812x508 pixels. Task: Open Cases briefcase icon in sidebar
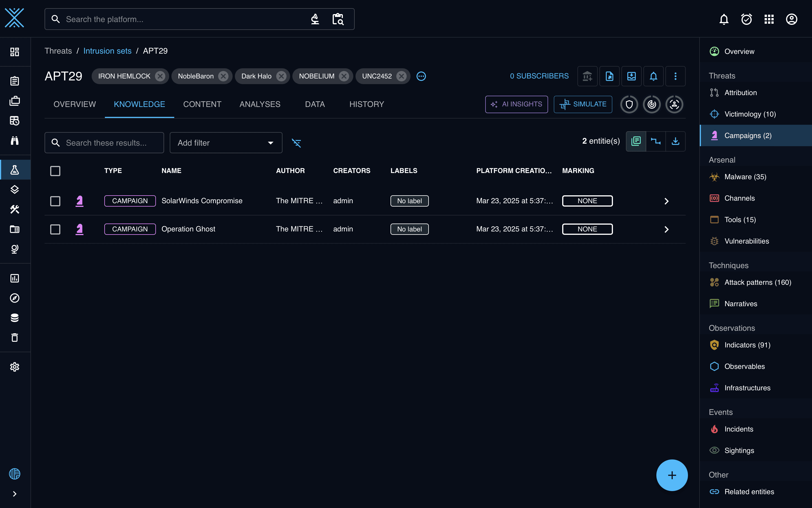click(x=14, y=101)
